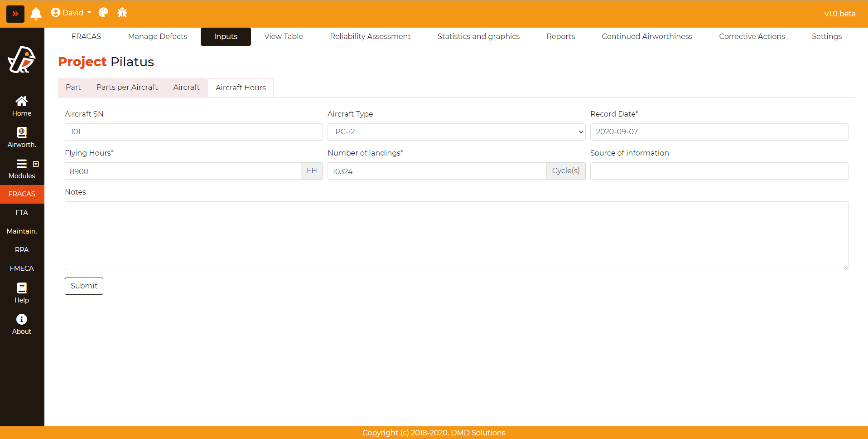
Task: Expand the sidebar with double-chevron button
Action: (x=15, y=14)
